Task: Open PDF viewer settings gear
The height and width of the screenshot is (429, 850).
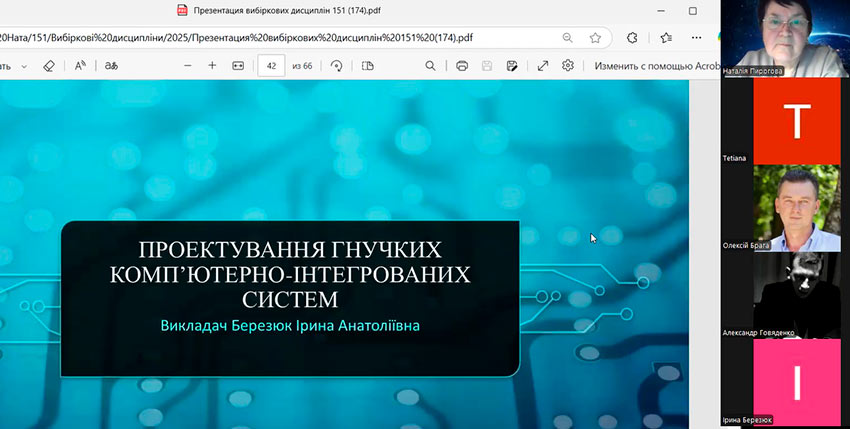Action: [x=568, y=65]
